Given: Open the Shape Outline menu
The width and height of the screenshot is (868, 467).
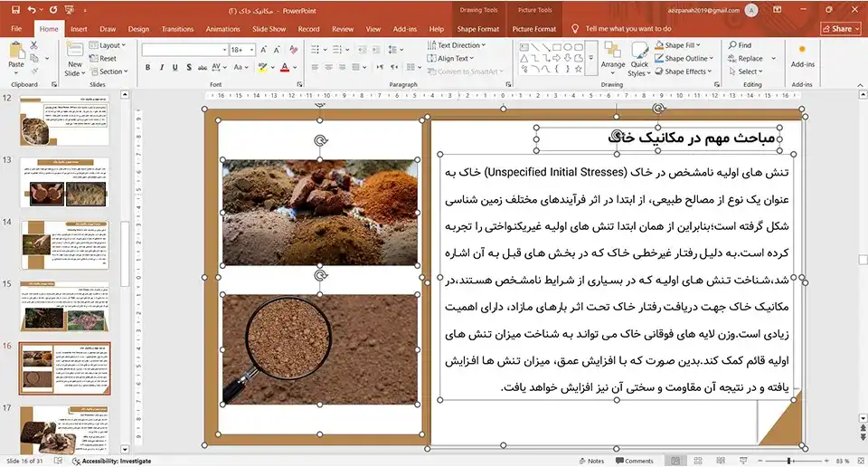Looking at the screenshot, I should pos(684,58).
